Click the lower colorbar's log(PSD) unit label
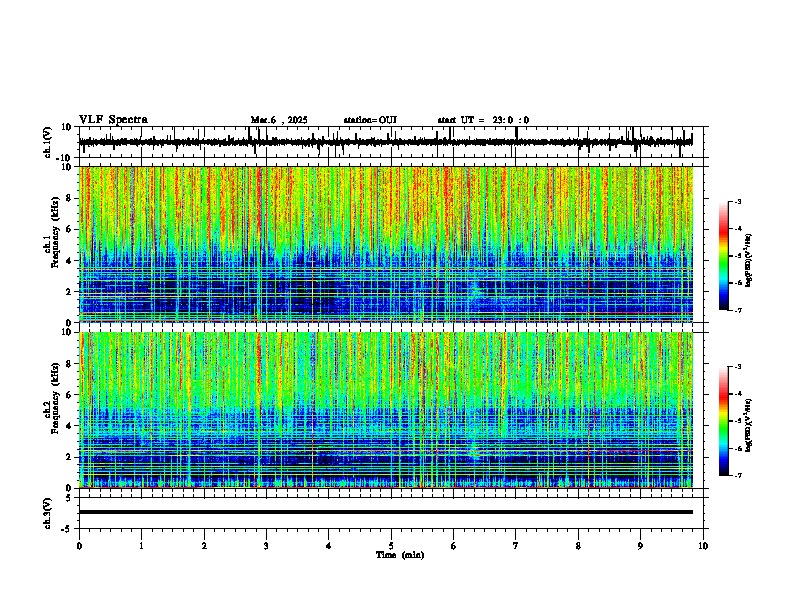 click(749, 425)
